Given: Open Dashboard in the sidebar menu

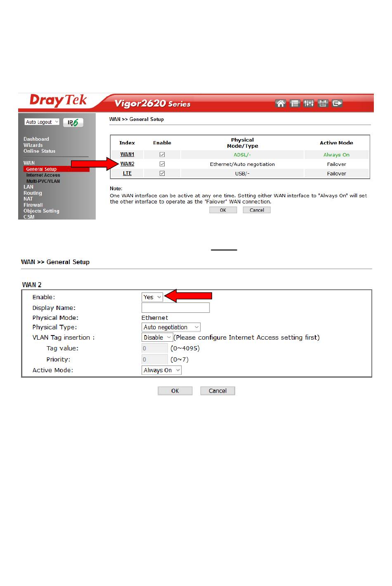Looking at the screenshot, I should coord(36,139).
